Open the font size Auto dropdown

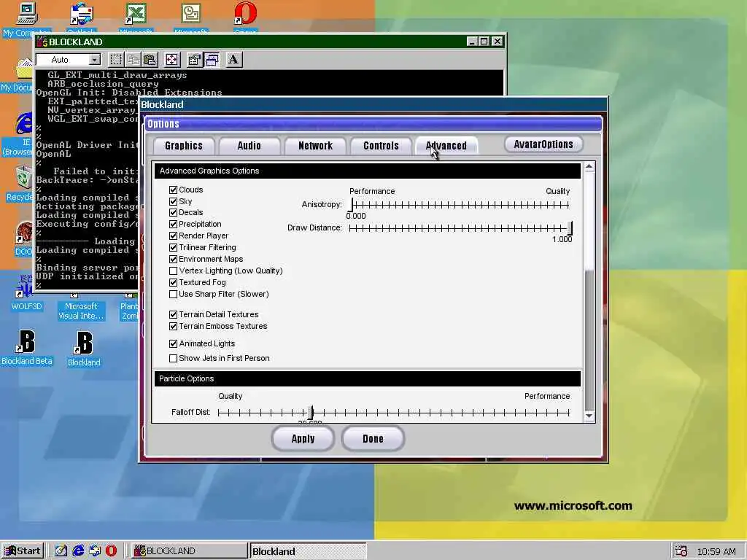(x=95, y=60)
